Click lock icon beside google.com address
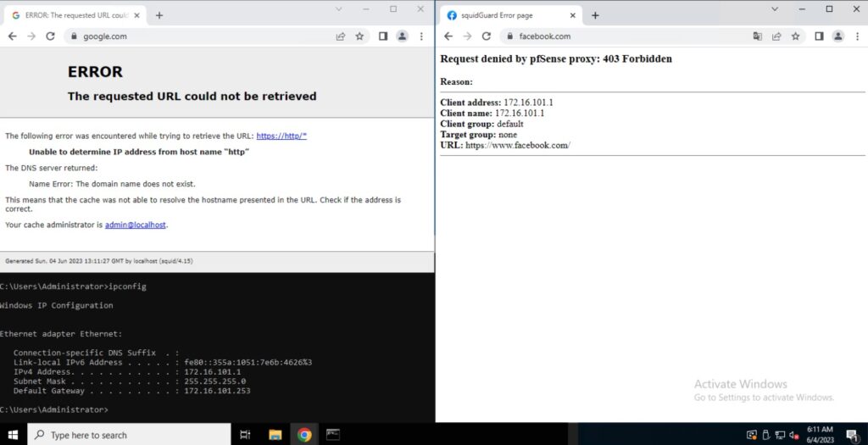Image resolution: width=868 pixels, height=445 pixels. click(x=74, y=36)
